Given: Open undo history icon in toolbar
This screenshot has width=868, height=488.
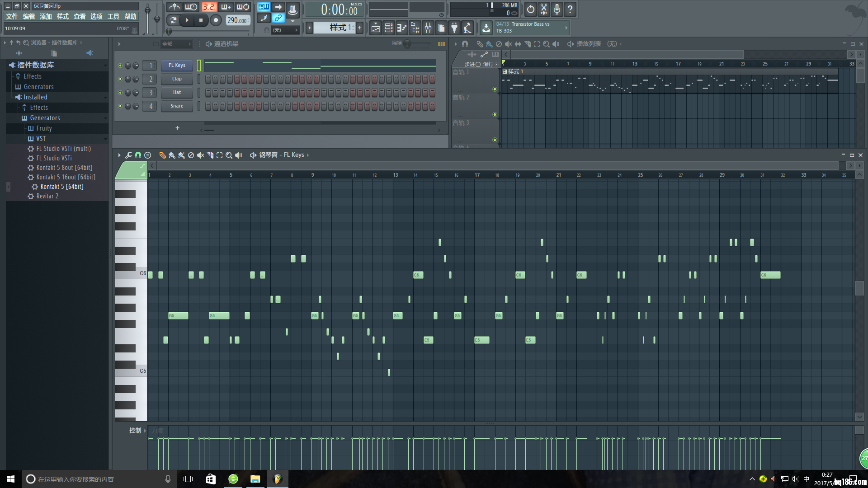Looking at the screenshot, I should click(x=530, y=9).
